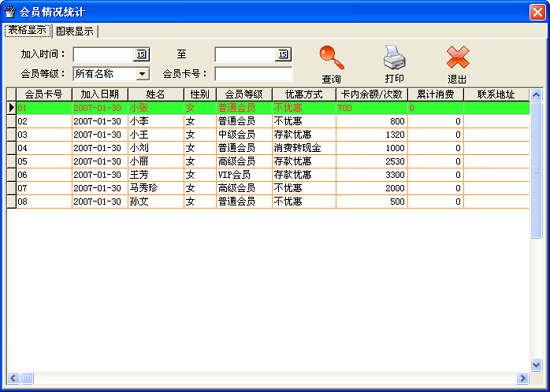Click the name cell 小张
The width and height of the screenshot is (550, 392).
tap(156, 108)
